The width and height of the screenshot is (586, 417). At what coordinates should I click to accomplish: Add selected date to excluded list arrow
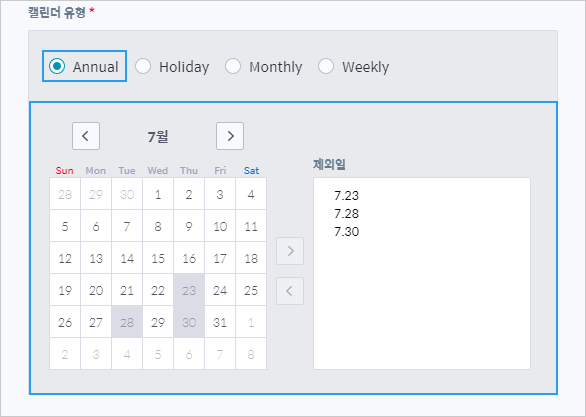pos(290,251)
